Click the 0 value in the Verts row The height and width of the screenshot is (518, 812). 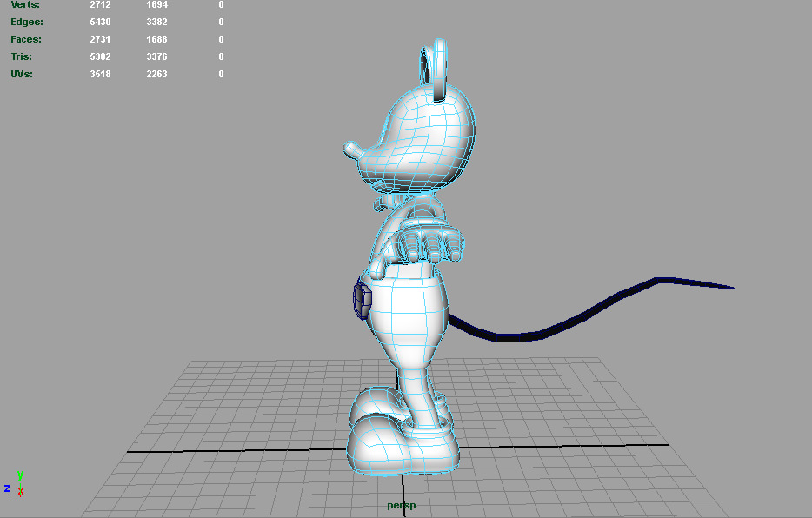coord(221,4)
